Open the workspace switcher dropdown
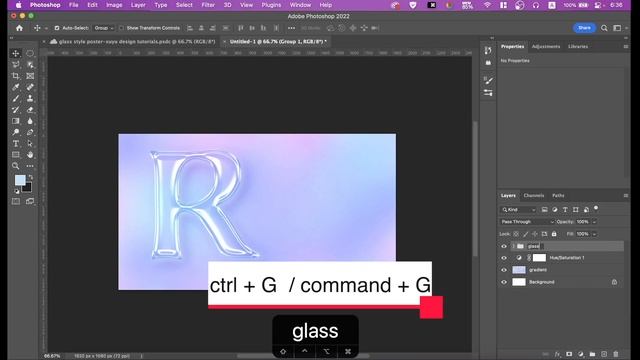 619,28
